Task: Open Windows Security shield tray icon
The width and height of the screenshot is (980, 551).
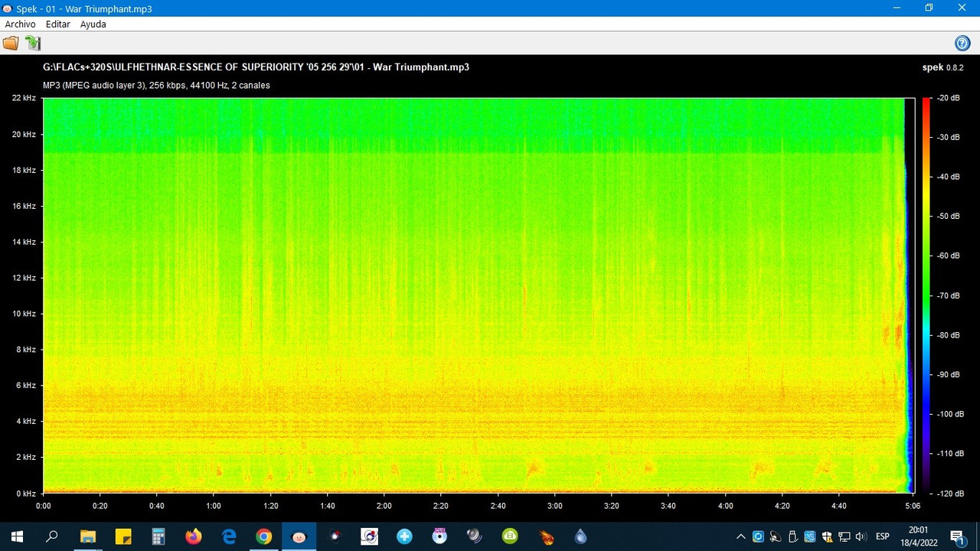Action: tap(827, 536)
